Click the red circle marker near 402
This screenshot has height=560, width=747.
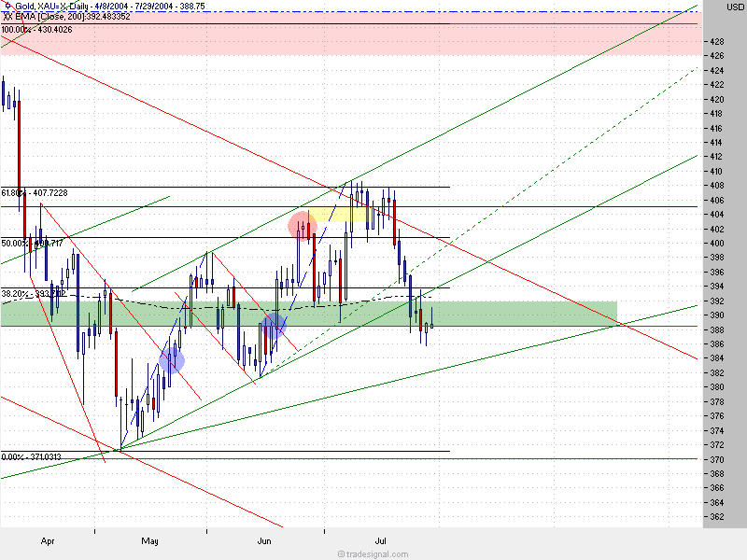[303, 226]
